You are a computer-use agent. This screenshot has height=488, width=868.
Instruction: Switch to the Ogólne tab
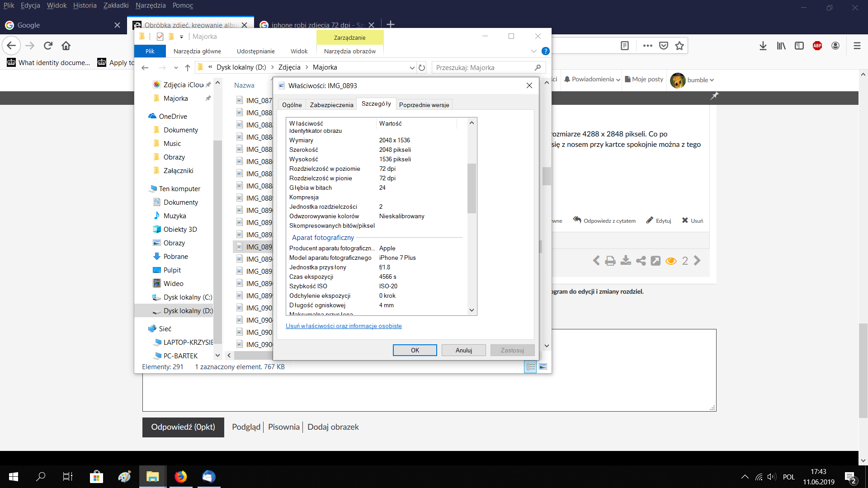click(292, 105)
